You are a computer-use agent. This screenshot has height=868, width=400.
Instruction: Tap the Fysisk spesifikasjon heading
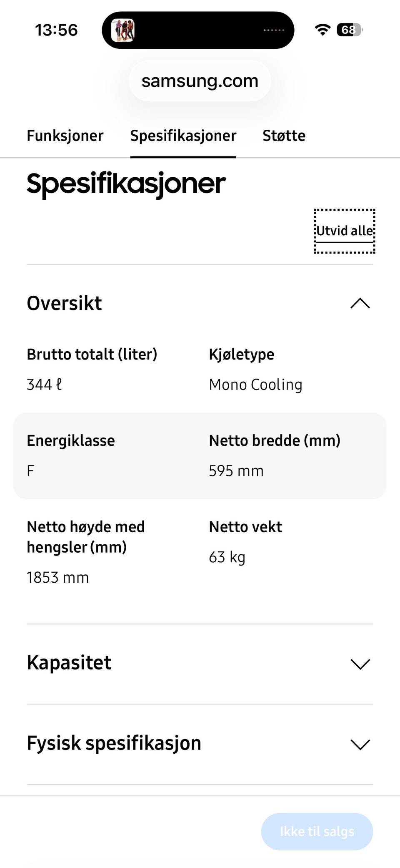114,743
